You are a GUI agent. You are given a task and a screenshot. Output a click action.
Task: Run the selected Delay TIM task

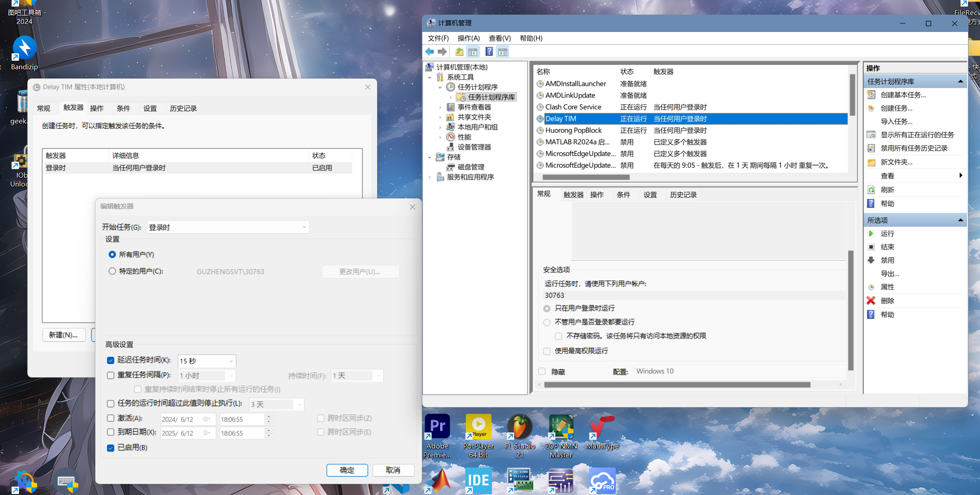887,234
